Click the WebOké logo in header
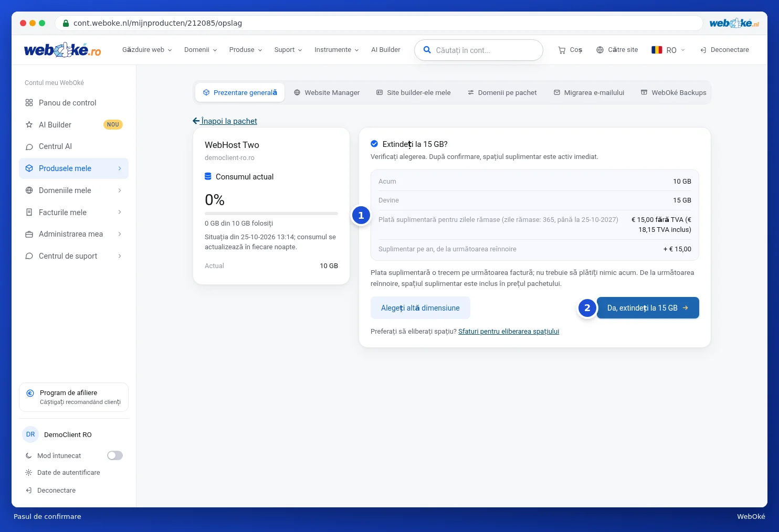This screenshot has height=532, width=779. point(62,50)
